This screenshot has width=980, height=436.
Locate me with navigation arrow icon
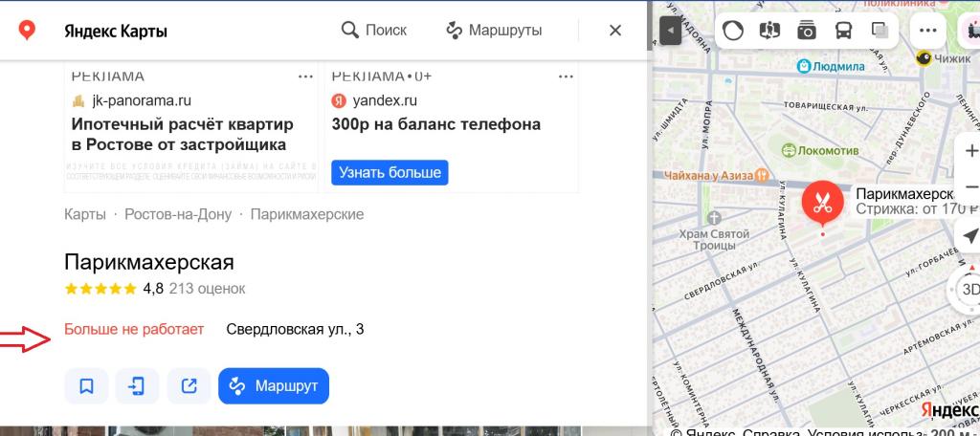click(970, 235)
